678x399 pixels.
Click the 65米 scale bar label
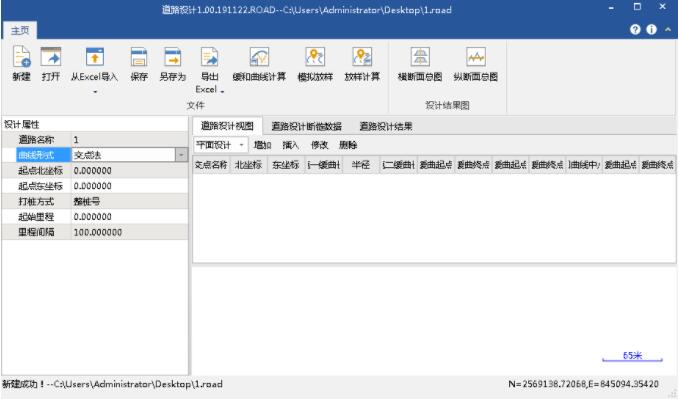[x=632, y=355]
